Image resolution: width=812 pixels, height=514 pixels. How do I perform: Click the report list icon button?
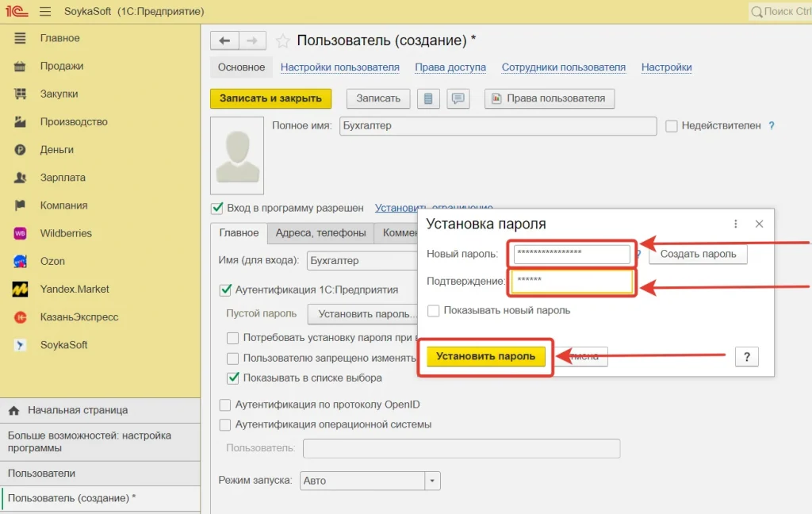click(x=428, y=98)
